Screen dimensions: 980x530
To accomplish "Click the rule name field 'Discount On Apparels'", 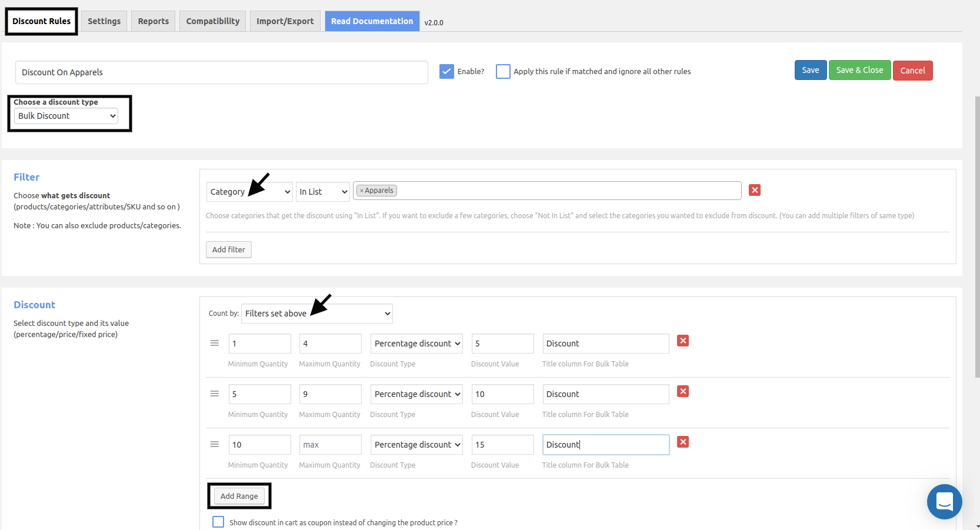I will click(x=222, y=72).
